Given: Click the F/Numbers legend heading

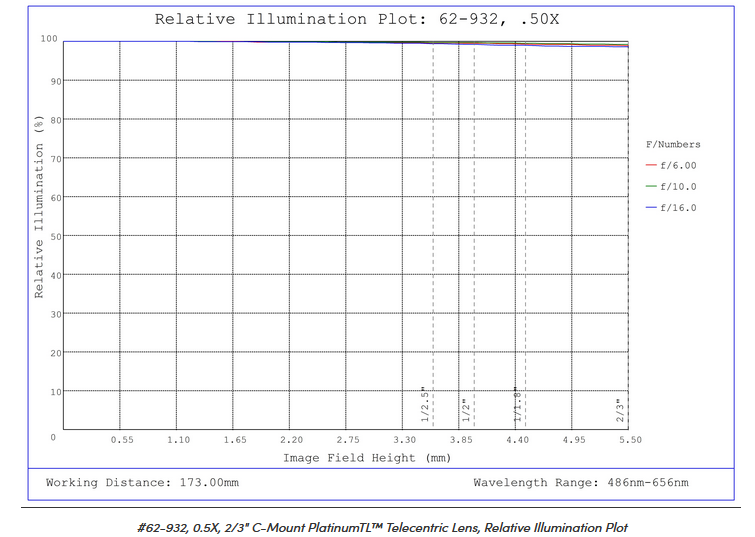Looking at the screenshot, I should tap(673, 145).
